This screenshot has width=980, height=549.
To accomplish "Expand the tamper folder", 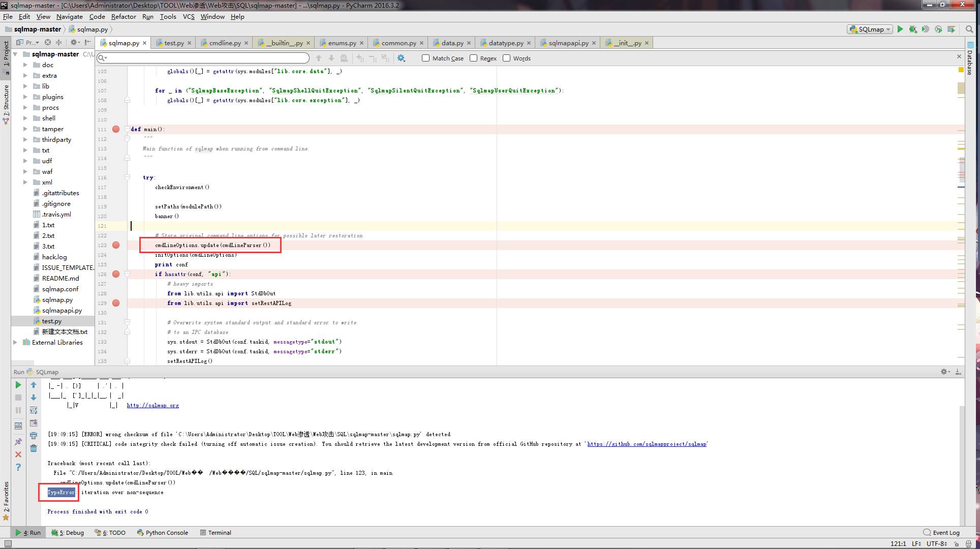I will pos(25,129).
